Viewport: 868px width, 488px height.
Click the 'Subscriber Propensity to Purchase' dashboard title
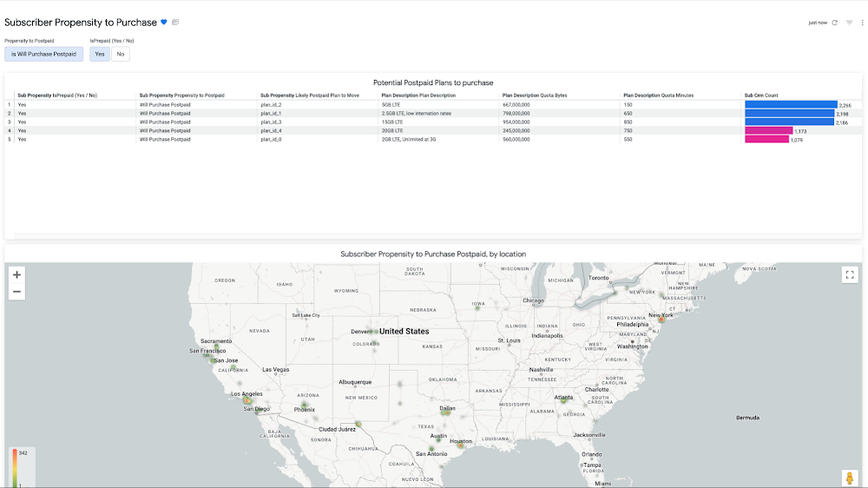point(81,23)
